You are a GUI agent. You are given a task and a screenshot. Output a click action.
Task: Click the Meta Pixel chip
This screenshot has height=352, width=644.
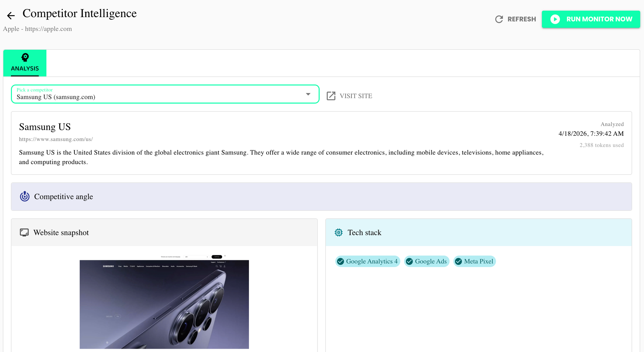(x=475, y=261)
